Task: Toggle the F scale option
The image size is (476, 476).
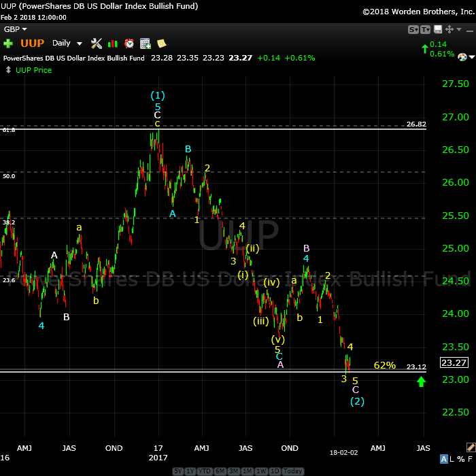Action: tap(470, 459)
